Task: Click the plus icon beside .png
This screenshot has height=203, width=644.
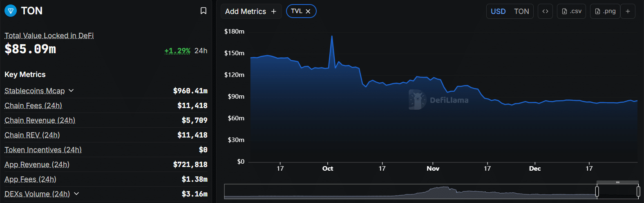Action: point(628,11)
